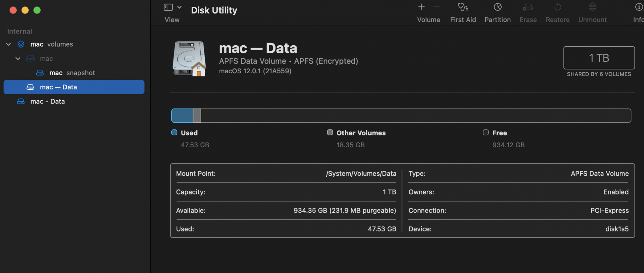Open the Info circle icon
Image resolution: width=644 pixels, height=273 pixels.
639,7
